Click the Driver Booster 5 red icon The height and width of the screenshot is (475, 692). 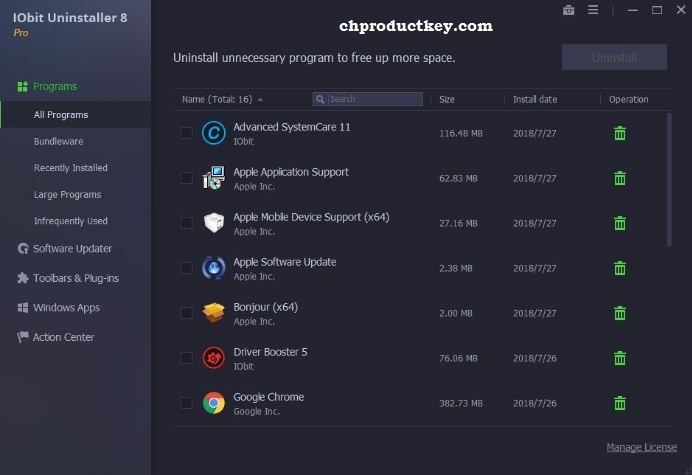click(x=214, y=358)
